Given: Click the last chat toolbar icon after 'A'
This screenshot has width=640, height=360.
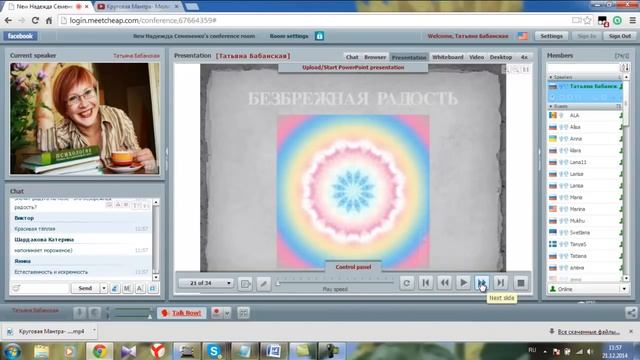Looking at the screenshot, I should (x=153, y=288).
